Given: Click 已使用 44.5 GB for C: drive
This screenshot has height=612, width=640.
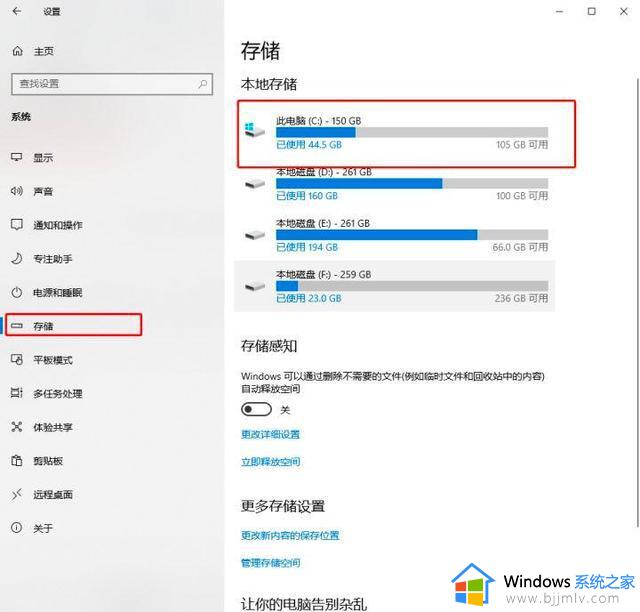Looking at the screenshot, I should 309,145.
